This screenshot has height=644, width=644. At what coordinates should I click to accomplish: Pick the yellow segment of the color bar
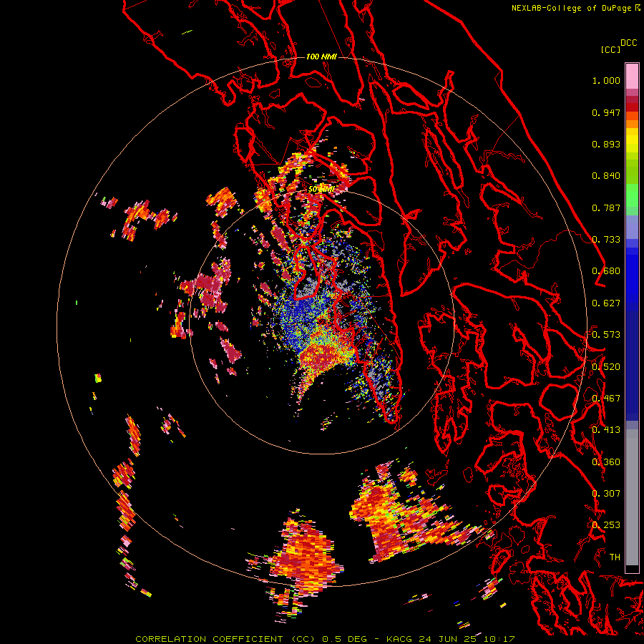(x=632, y=140)
